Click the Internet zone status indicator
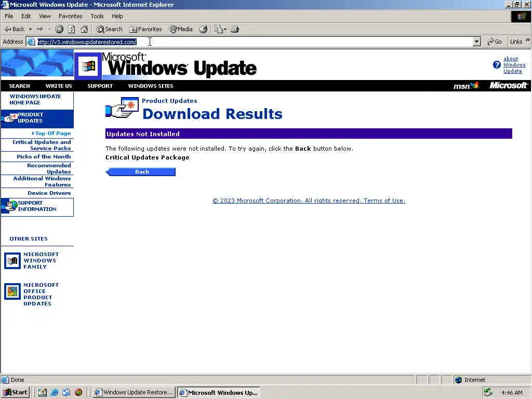Viewport: 532px width, 399px height. [x=470, y=380]
